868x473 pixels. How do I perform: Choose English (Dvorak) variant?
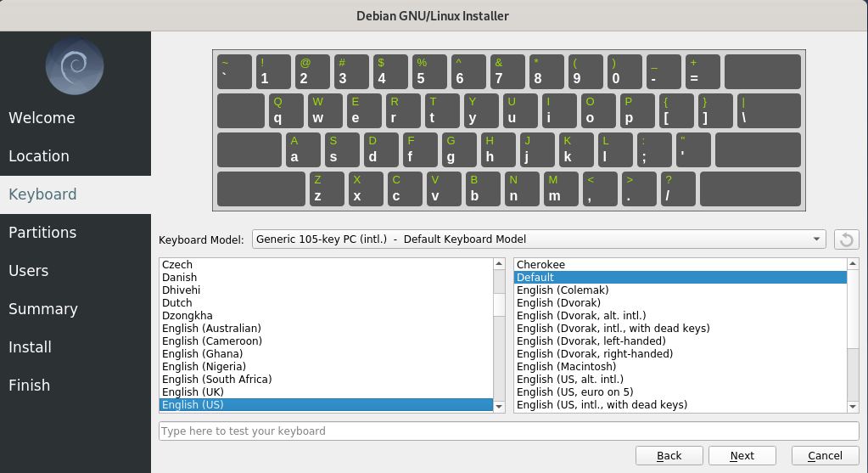(x=680, y=303)
